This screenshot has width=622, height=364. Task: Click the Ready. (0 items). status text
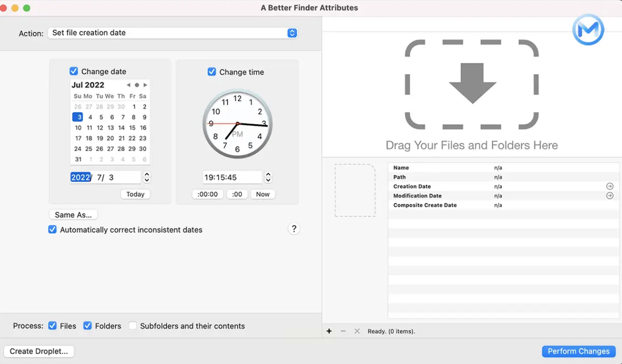coord(392,331)
